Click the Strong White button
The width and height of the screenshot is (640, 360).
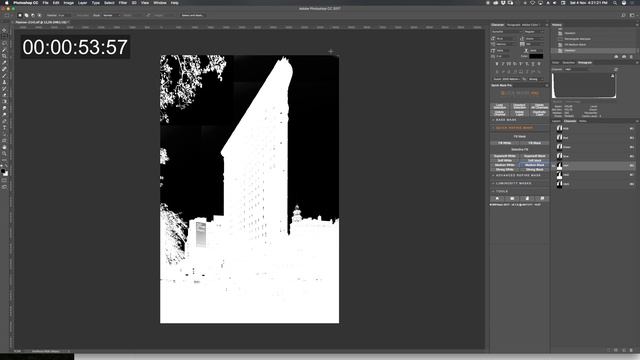coord(504,169)
